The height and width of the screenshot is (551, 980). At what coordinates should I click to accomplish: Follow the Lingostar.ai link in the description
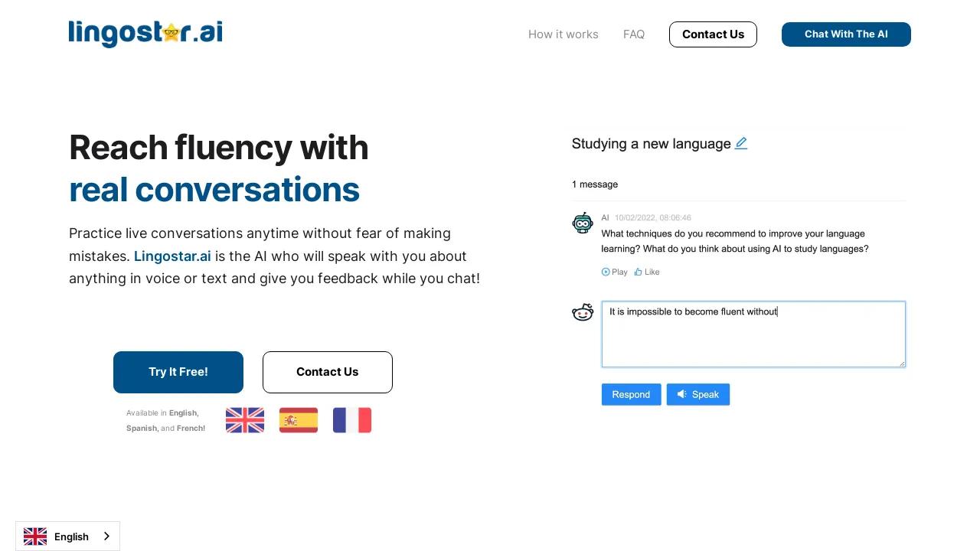point(172,256)
